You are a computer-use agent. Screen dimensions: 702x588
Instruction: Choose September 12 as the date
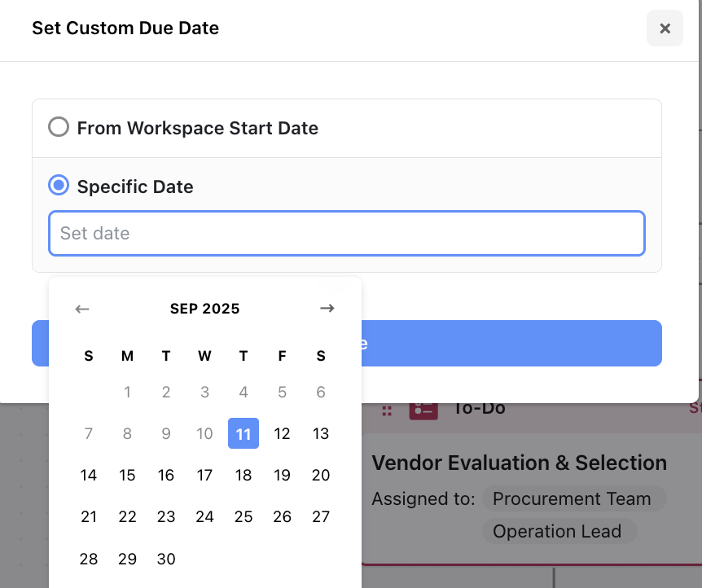click(x=282, y=433)
